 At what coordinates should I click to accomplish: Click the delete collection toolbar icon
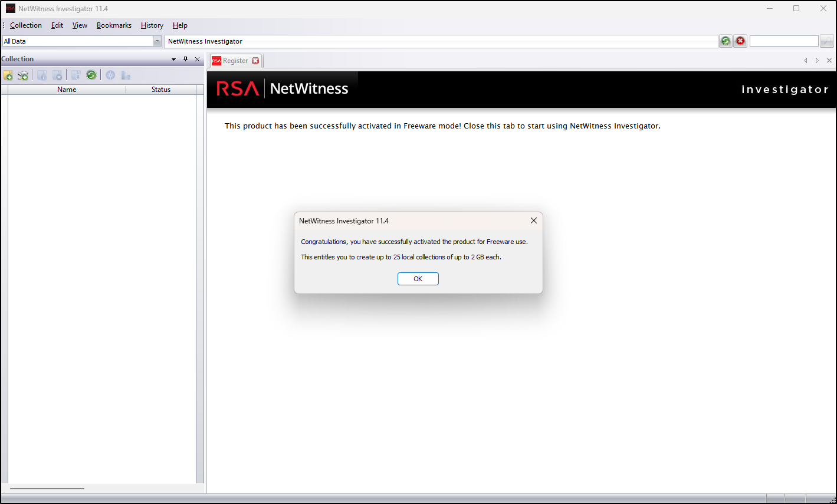pos(57,75)
